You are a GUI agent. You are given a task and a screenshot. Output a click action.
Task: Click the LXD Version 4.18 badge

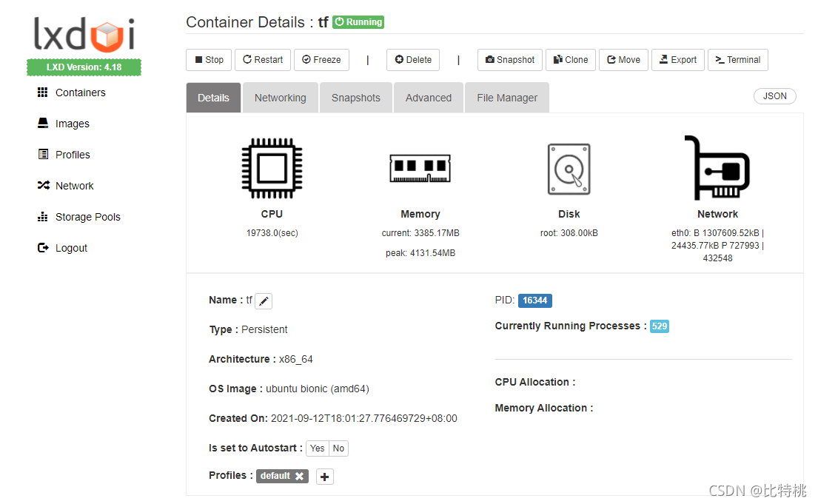point(84,67)
